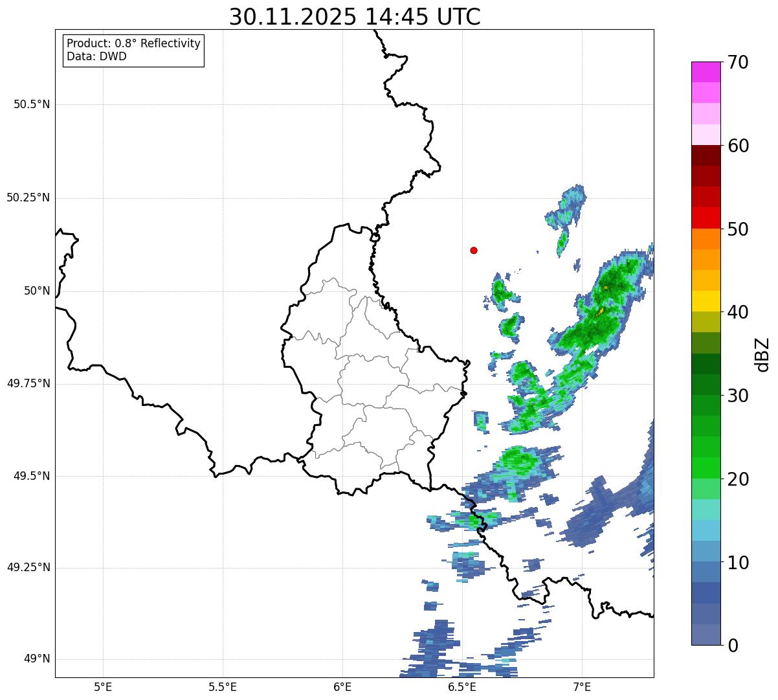Click the magenta top colorbar swatch

(706, 72)
